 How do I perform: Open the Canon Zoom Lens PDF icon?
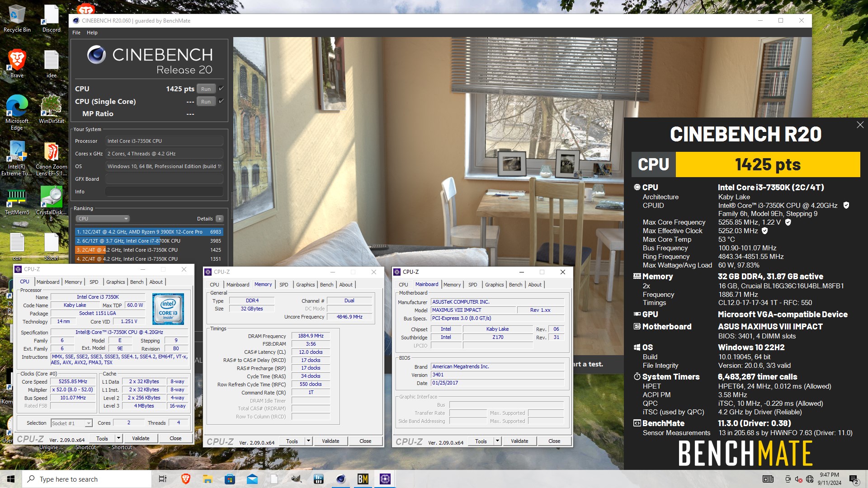coord(51,159)
